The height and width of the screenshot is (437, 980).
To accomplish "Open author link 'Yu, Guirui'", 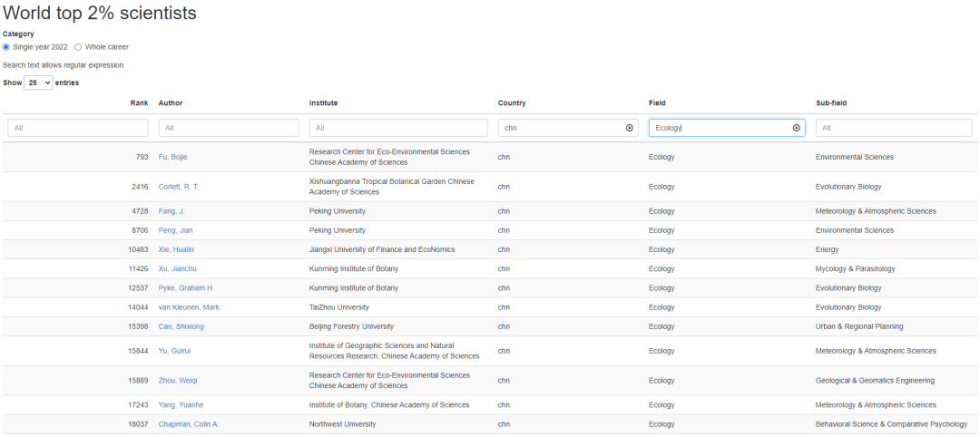I will click(174, 351).
